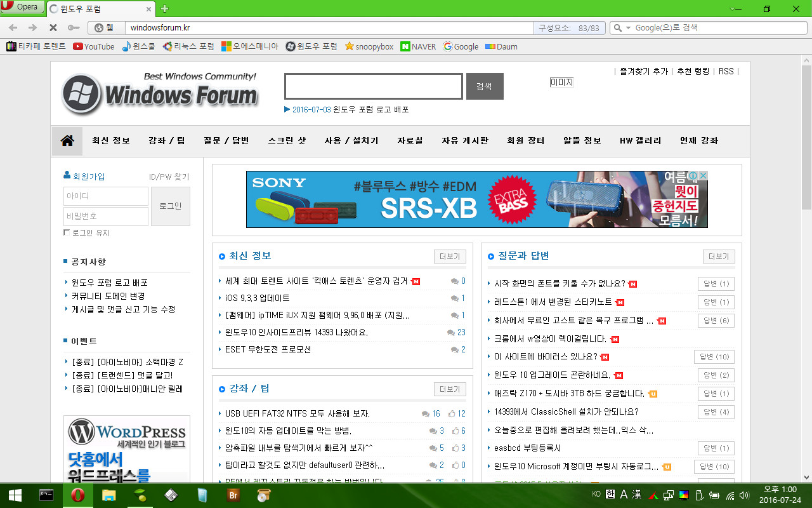Open the search engine dropdown arrow
This screenshot has width=812, height=508.
(x=628, y=28)
